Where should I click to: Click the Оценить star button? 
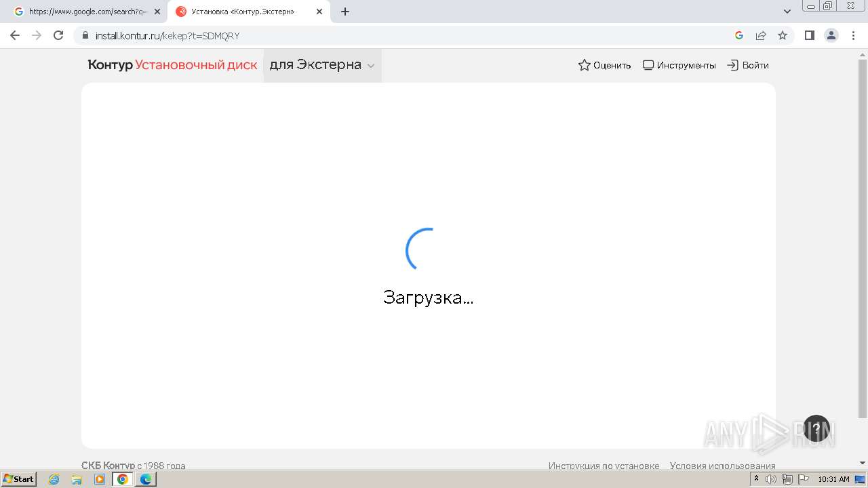click(604, 65)
